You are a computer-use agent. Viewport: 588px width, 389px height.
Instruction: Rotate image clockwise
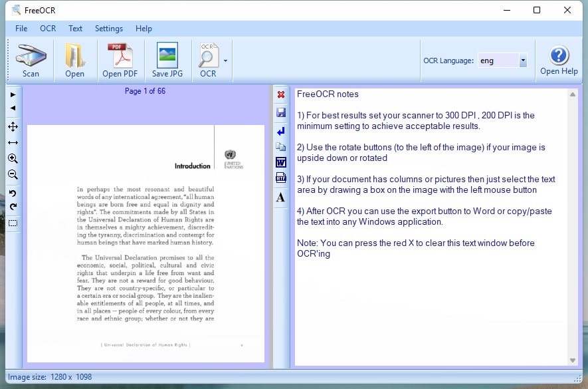[x=13, y=207]
